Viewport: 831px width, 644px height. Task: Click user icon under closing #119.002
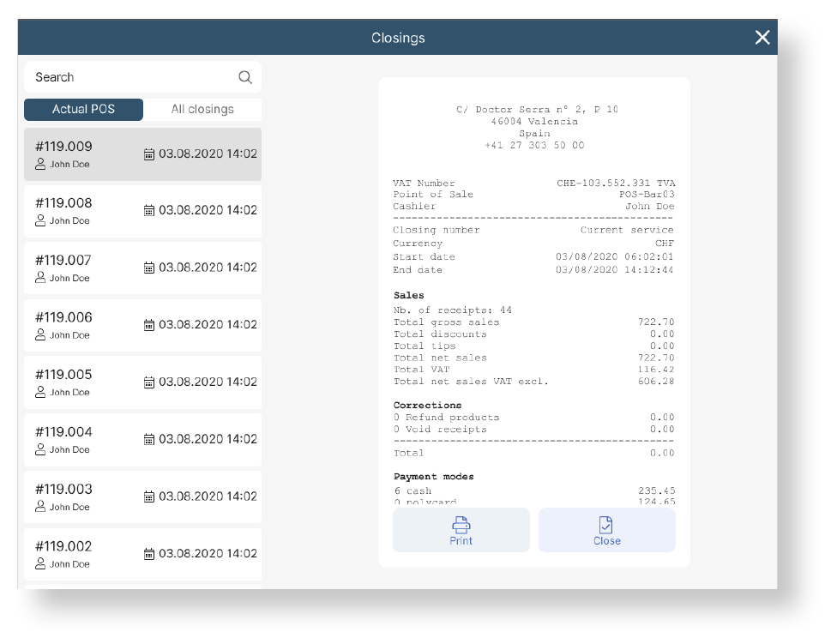pos(40,564)
